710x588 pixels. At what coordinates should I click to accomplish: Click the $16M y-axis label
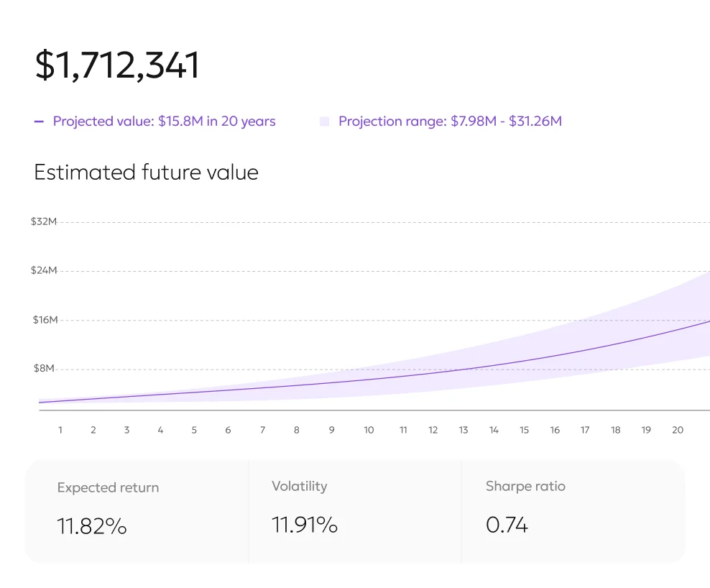[45, 320]
